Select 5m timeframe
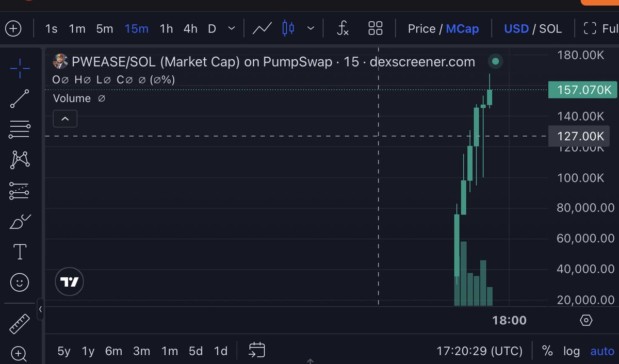The width and height of the screenshot is (619, 364). (105, 29)
